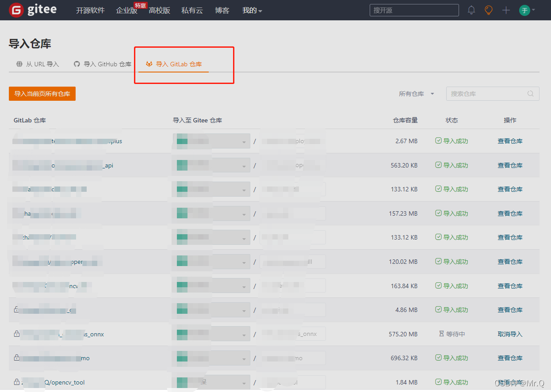Expand the 我的 dropdown menu

[252, 10]
